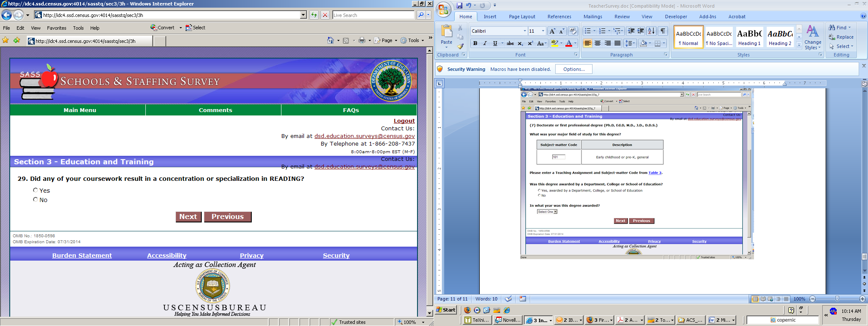This screenshot has width=868, height=326.
Task: Save the document from Quick Access toolbar
Action: pos(459,6)
